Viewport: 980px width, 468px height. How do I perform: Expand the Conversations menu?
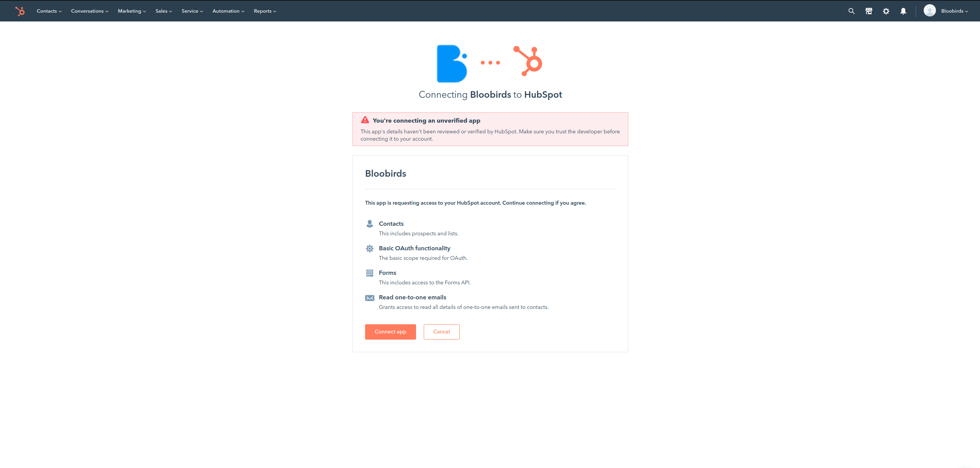(90, 11)
